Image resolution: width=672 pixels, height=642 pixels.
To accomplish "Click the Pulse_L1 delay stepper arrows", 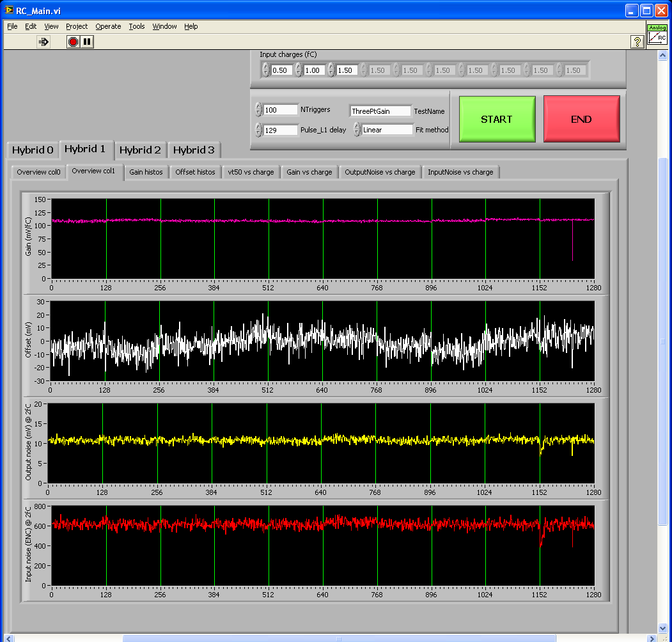I will point(258,130).
